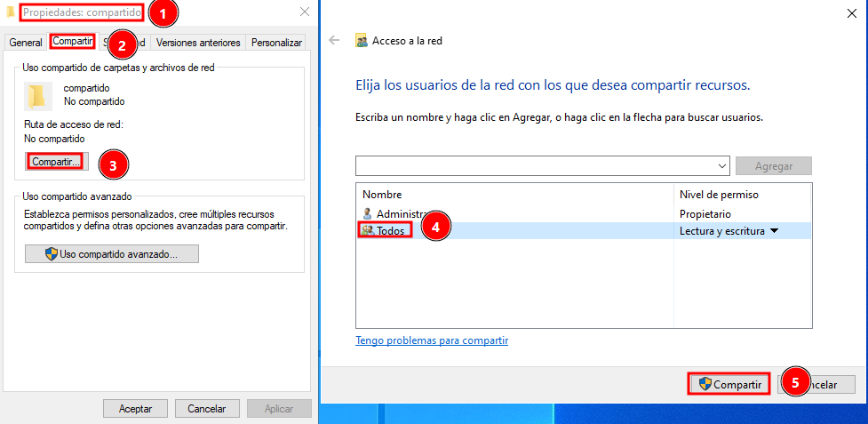Screen dimensions: 868x424
Task: Click the Acceso a la red users icon
Action: [x=362, y=41]
